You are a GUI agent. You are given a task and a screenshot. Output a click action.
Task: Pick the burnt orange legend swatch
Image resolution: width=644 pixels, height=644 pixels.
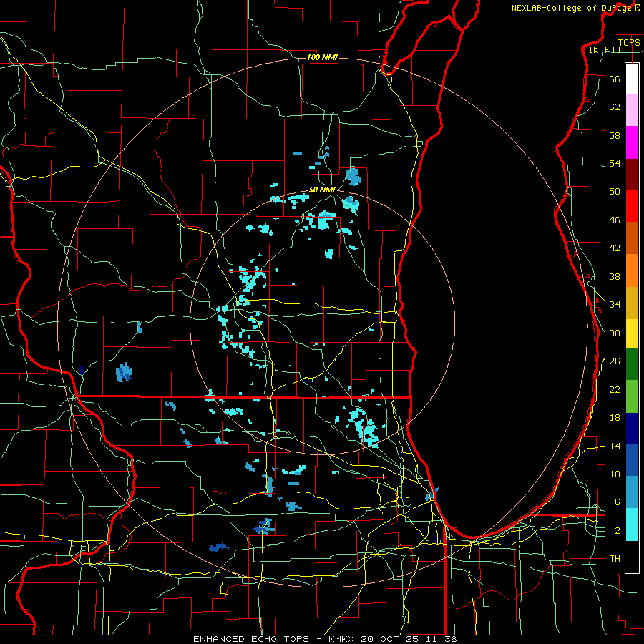(632, 238)
